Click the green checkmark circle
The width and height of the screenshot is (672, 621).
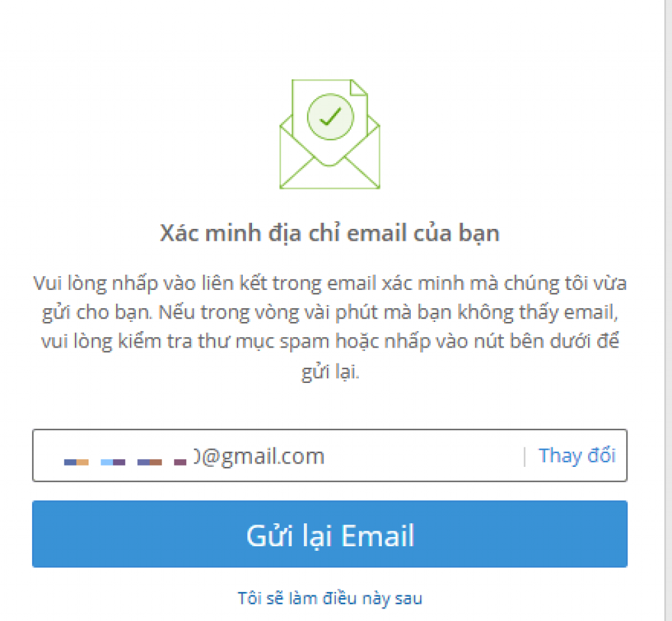[x=331, y=117]
